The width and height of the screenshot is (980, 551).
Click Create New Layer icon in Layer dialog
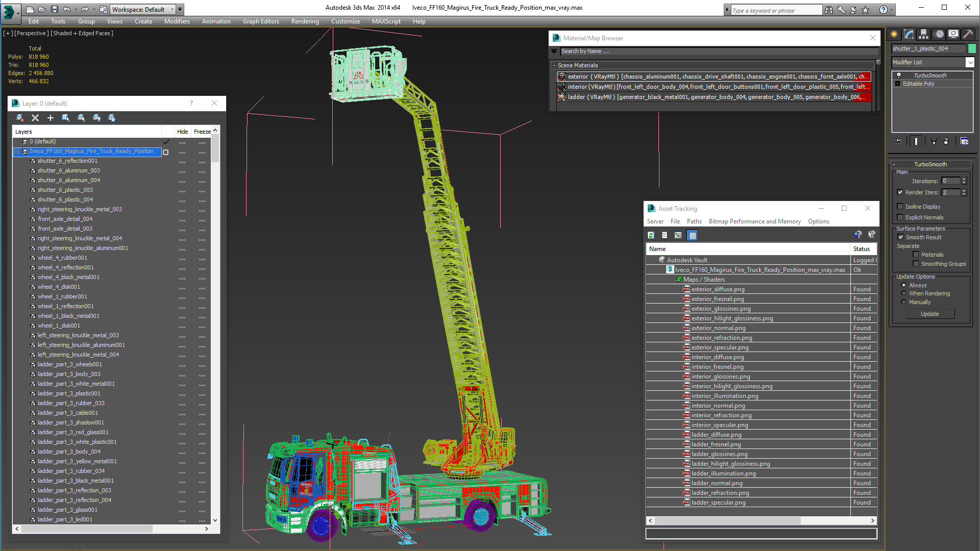(x=20, y=118)
